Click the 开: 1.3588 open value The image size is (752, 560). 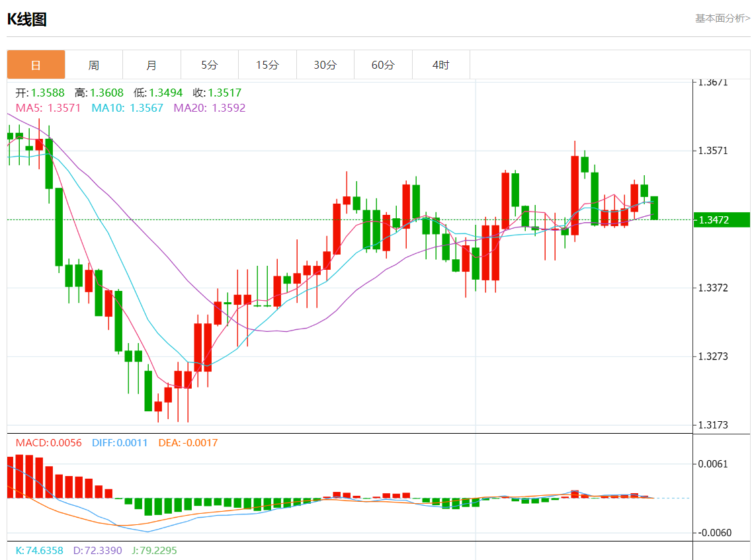point(40,93)
